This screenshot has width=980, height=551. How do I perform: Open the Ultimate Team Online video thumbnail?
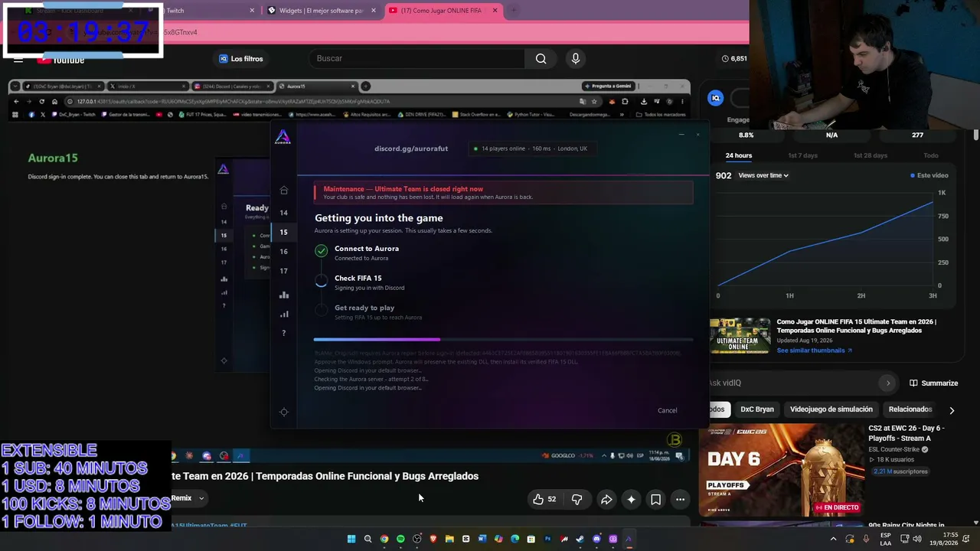point(740,335)
